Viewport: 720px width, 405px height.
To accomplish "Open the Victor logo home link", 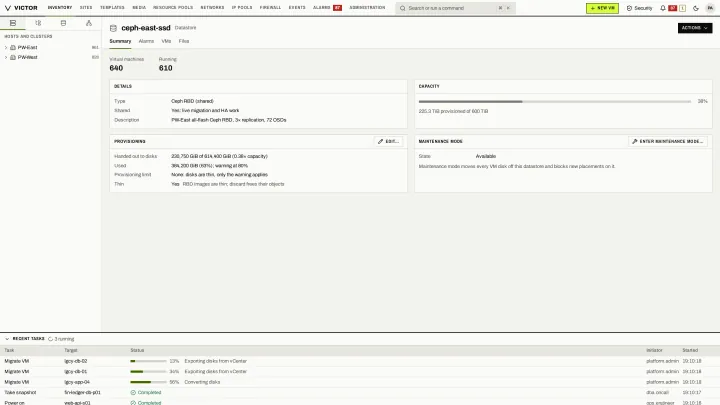I will click(21, 8).
